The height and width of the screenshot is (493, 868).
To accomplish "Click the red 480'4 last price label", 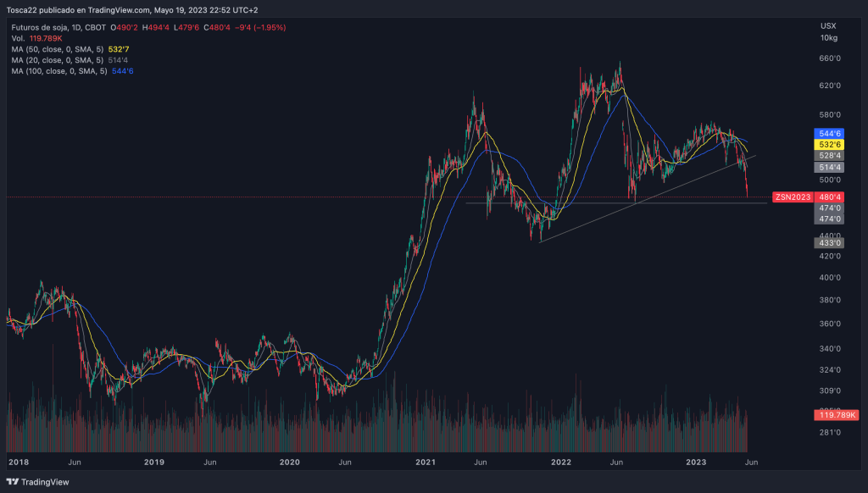I will pyautogui.click(x=828, y=197).
